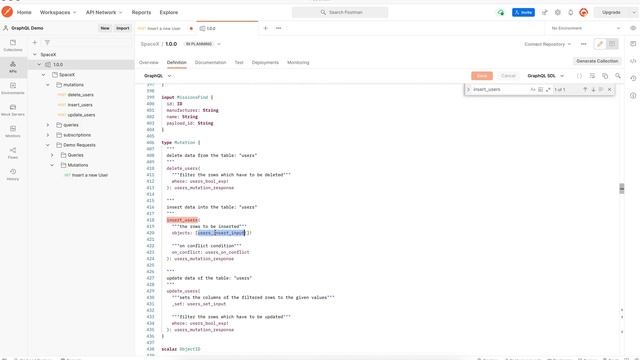Viewport: 640px width, 360px height.
Task: Click the beautify braces icon in editor toolbar
Action: (x=579, y=76)
